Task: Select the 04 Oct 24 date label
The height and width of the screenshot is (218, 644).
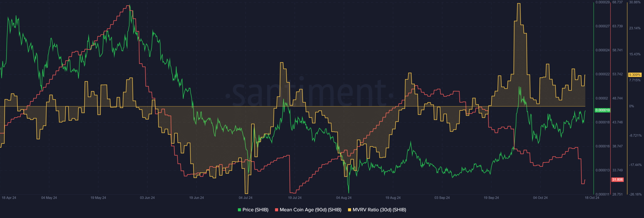Action: [540, 198]
